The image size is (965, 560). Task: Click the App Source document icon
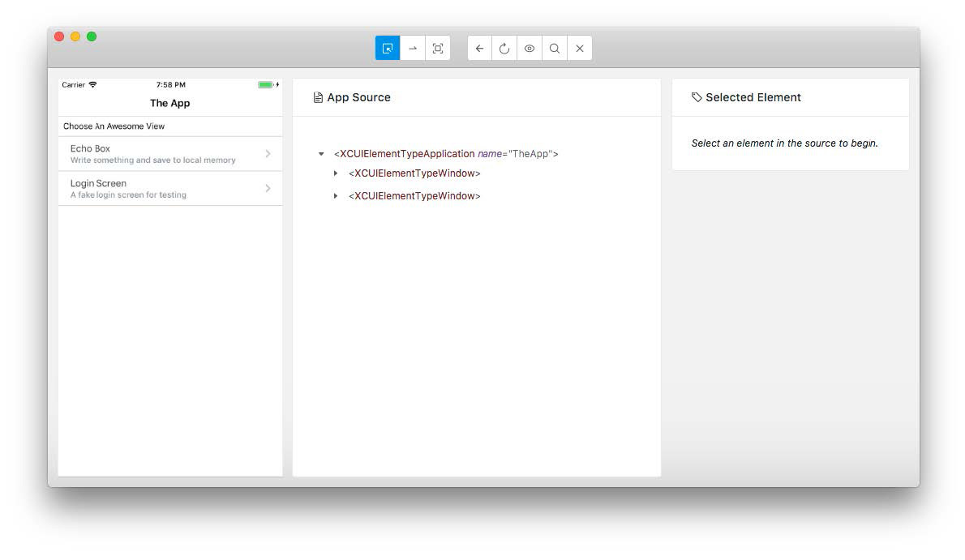318,97
